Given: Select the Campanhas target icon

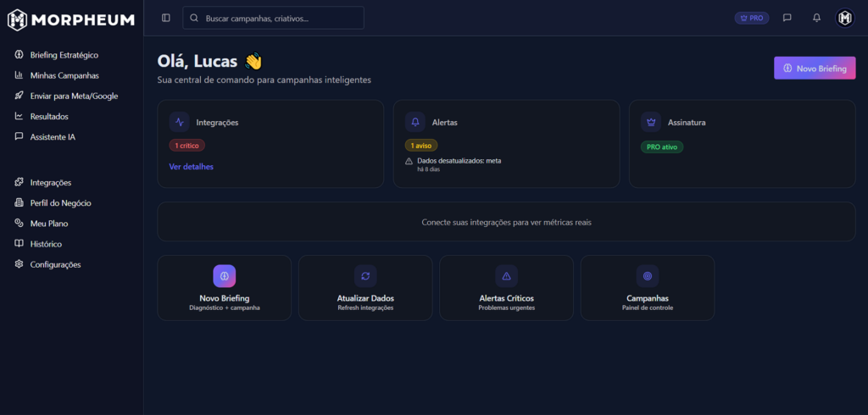Looking at the screenshot, I should click(647, 276).
